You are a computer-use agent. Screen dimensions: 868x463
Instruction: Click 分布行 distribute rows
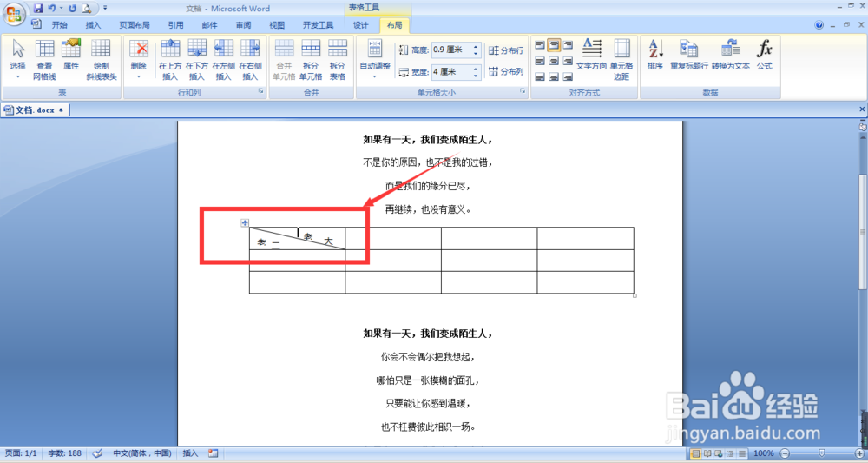506,50
